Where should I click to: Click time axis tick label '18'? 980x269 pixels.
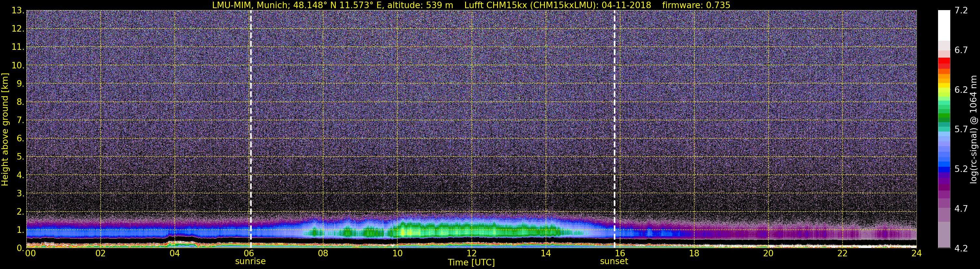694,253
